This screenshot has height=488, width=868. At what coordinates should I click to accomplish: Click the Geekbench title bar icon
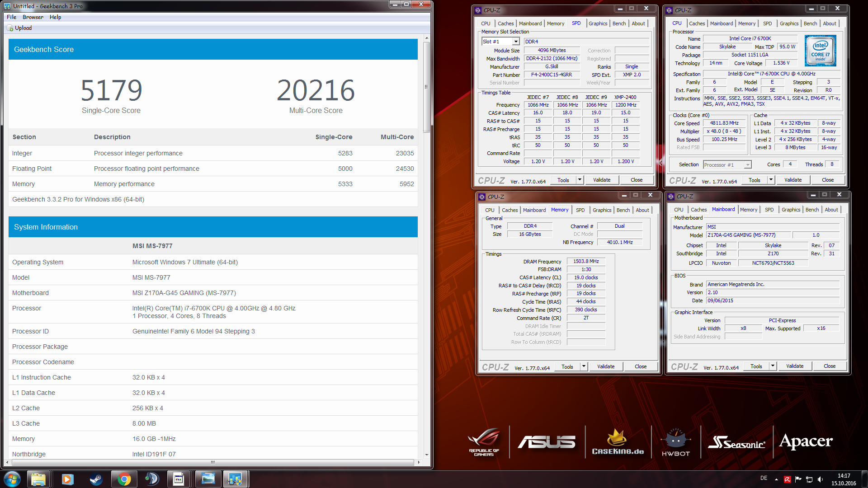click(8, 6)
